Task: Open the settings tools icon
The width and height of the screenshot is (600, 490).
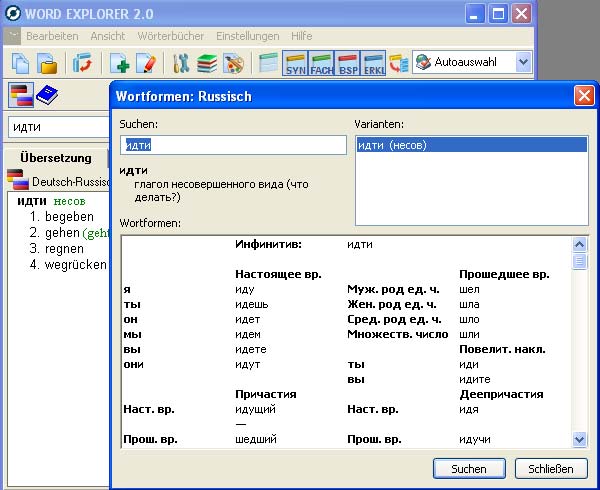Action: pyautogui.click(x=181, y=63)
